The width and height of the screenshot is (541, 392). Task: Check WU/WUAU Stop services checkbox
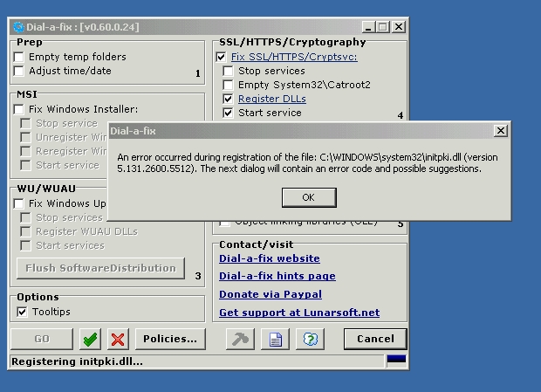tap(25, 217)
